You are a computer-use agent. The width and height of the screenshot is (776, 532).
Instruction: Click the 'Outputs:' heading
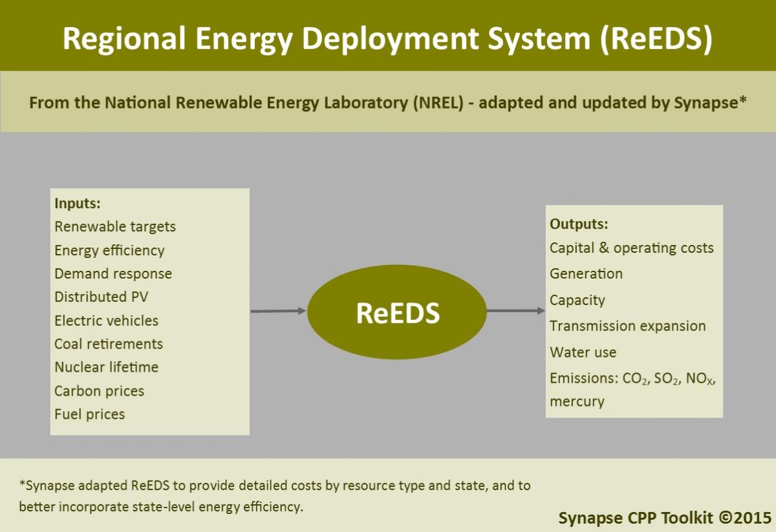coord(579,224)
